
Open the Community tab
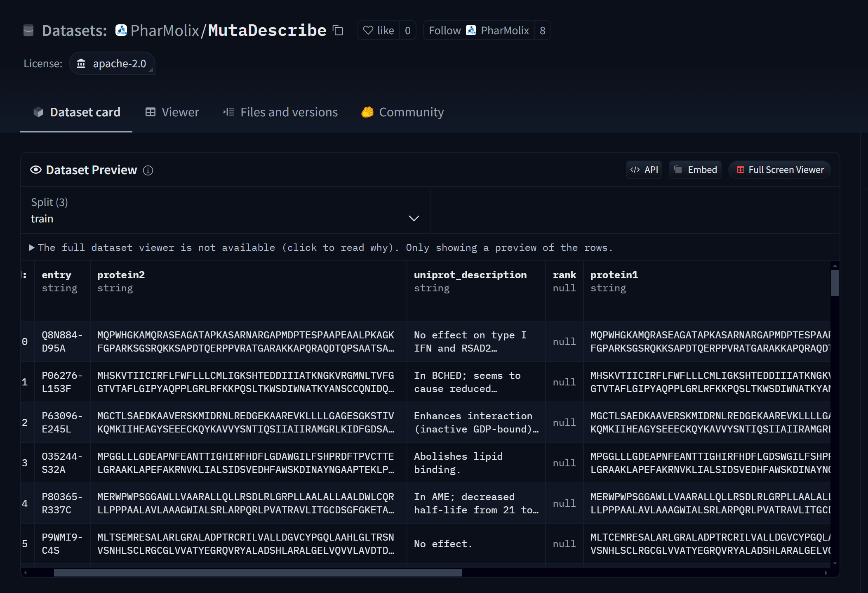(402, 112)
